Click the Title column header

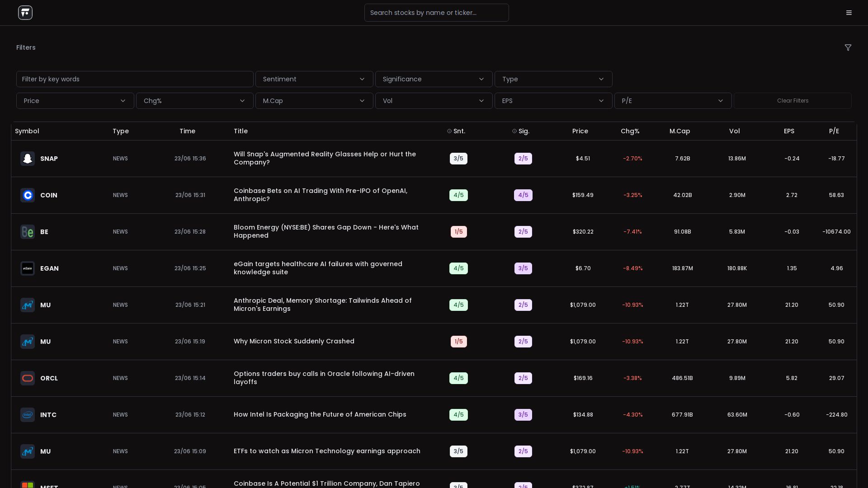(x=241, y=131)
